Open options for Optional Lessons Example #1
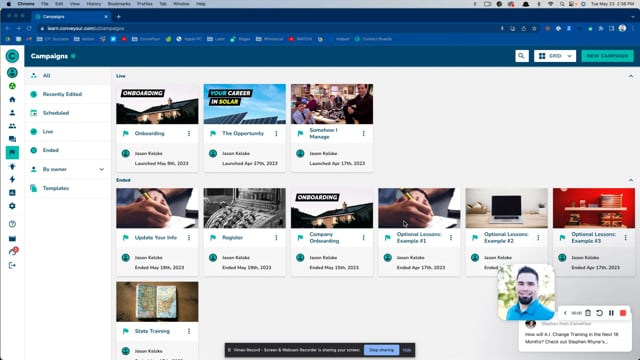Image resolution: width=640 pixels, height=360 pixels. [x=451, y=238]
